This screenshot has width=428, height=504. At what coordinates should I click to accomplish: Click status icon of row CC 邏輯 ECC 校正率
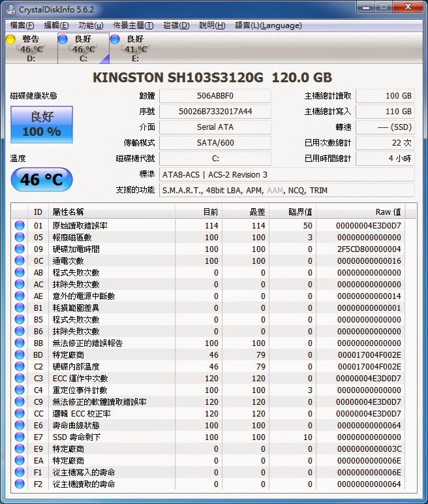tap(20, 413)
